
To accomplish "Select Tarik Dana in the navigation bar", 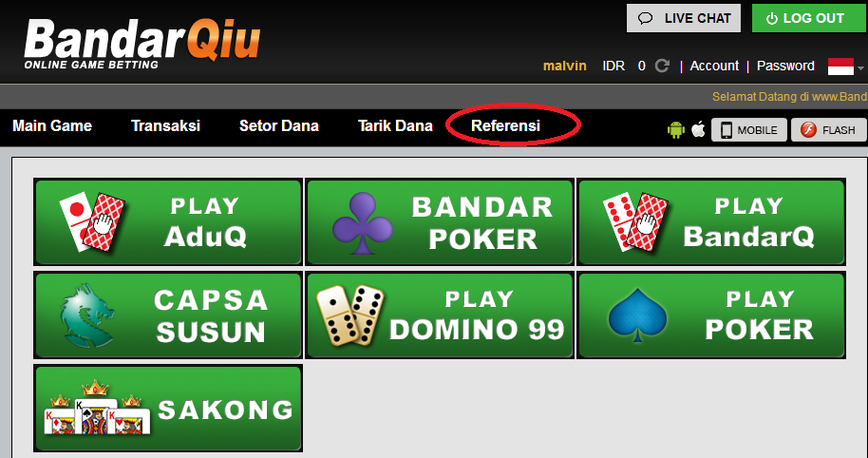I will tap(395, 125).
